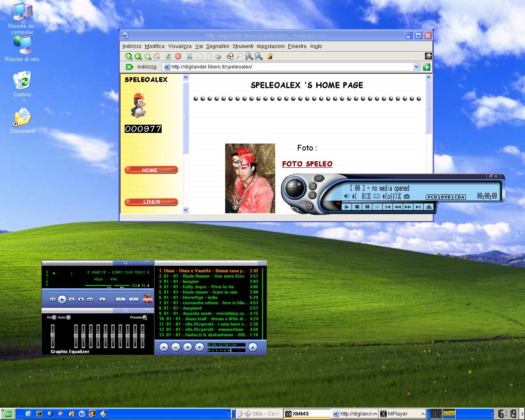Zoom in with the magnifier plus icon

249,57
